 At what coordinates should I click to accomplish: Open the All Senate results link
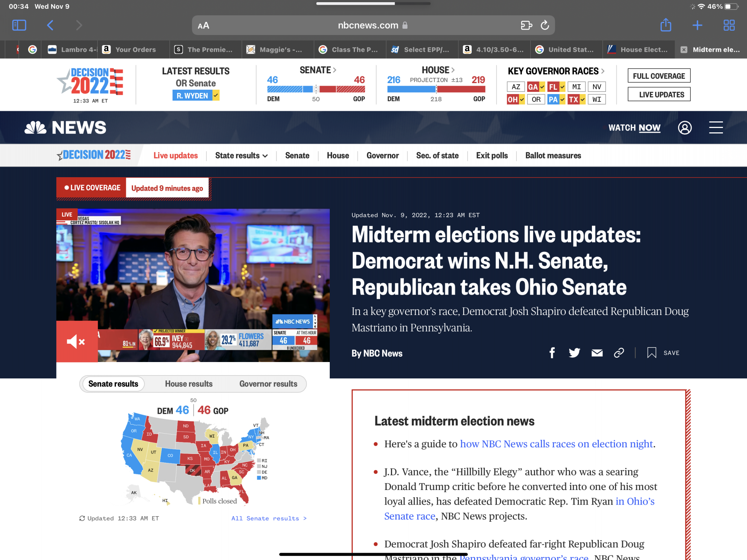[269, 518]
